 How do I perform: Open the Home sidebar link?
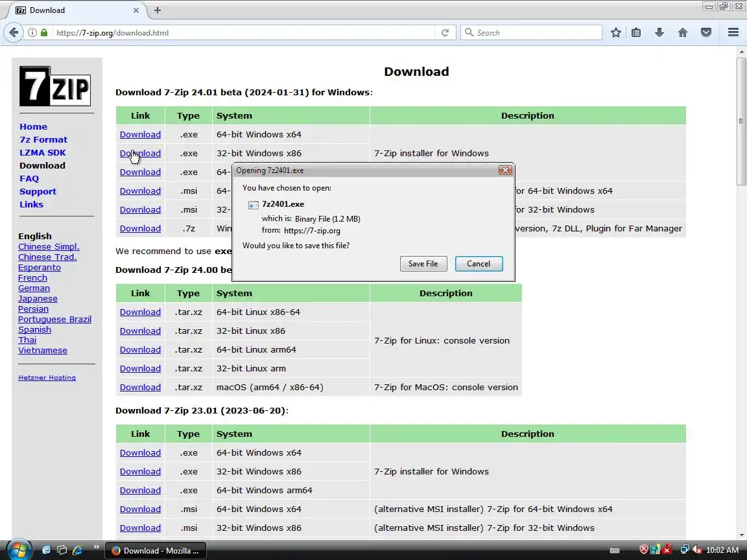(33, 126)
